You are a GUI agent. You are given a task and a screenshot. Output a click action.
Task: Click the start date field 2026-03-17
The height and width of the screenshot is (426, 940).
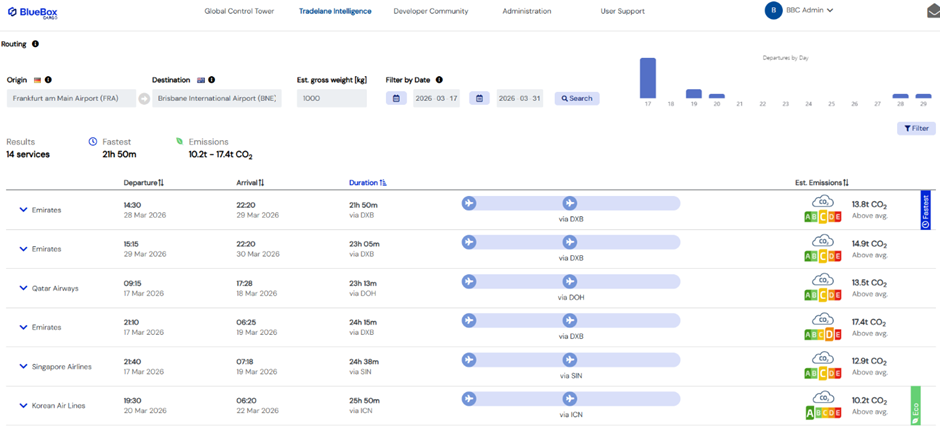pyautogui.click(x=436, y=98)
